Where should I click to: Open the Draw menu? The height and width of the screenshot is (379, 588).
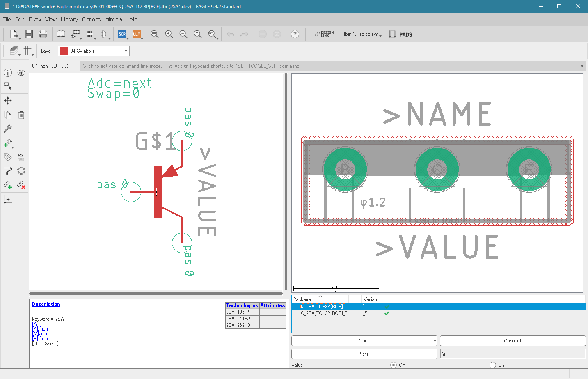pos(35,19)
